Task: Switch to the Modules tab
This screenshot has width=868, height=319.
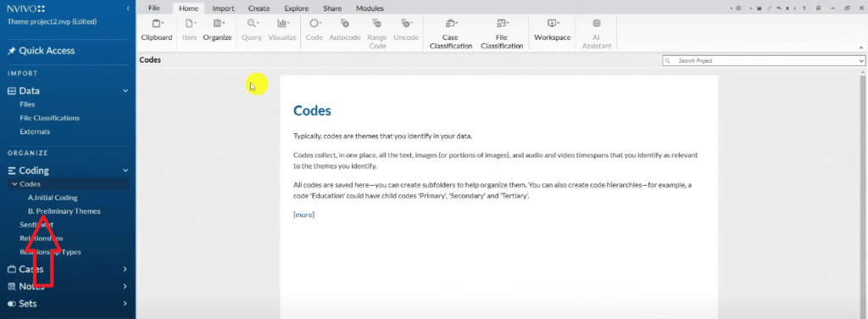Action: (x=370, y=8)
